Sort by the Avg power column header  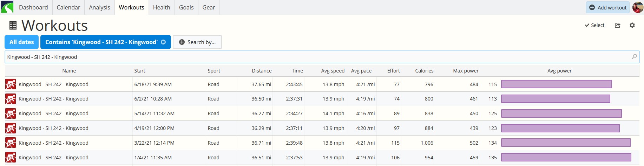click(x=559, y=71)
